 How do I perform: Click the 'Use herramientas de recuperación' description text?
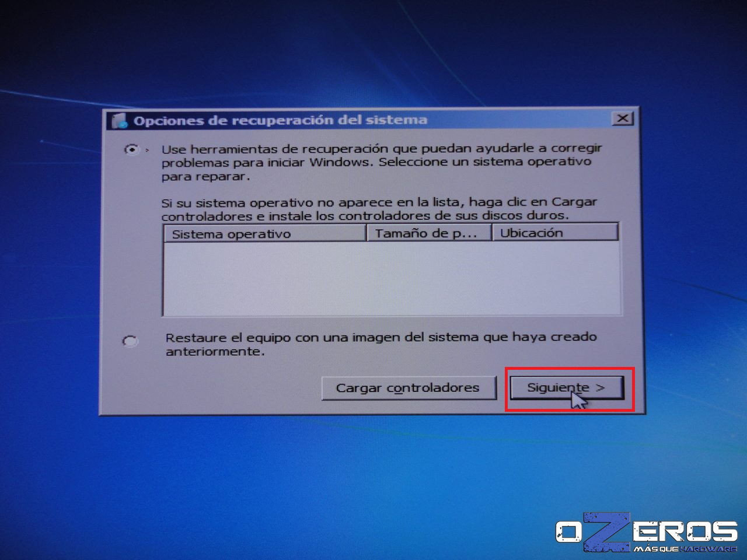(379, 162)
